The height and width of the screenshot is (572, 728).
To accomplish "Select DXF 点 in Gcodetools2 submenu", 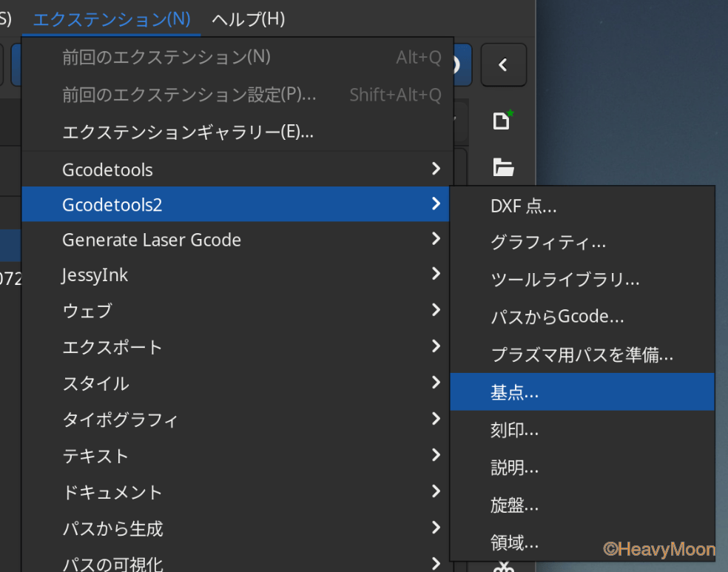I will click(x=523, y=206).
